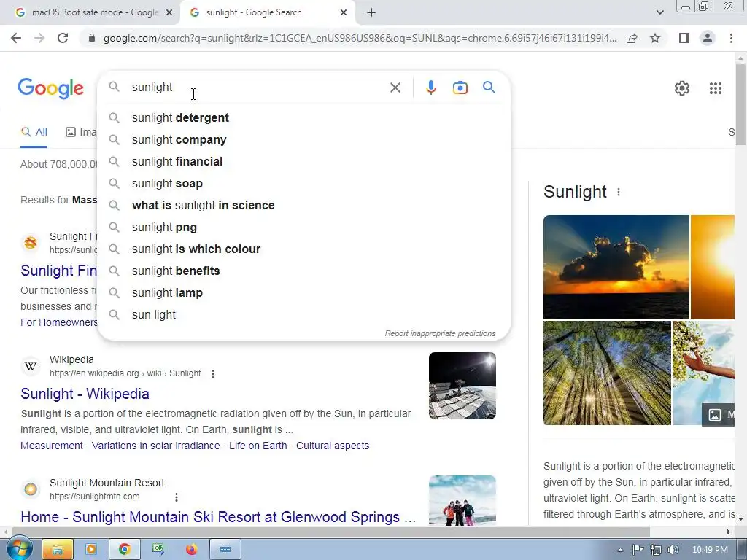Open the share page icon in address bar
747x560 pixels.
(x=632, y=39)
